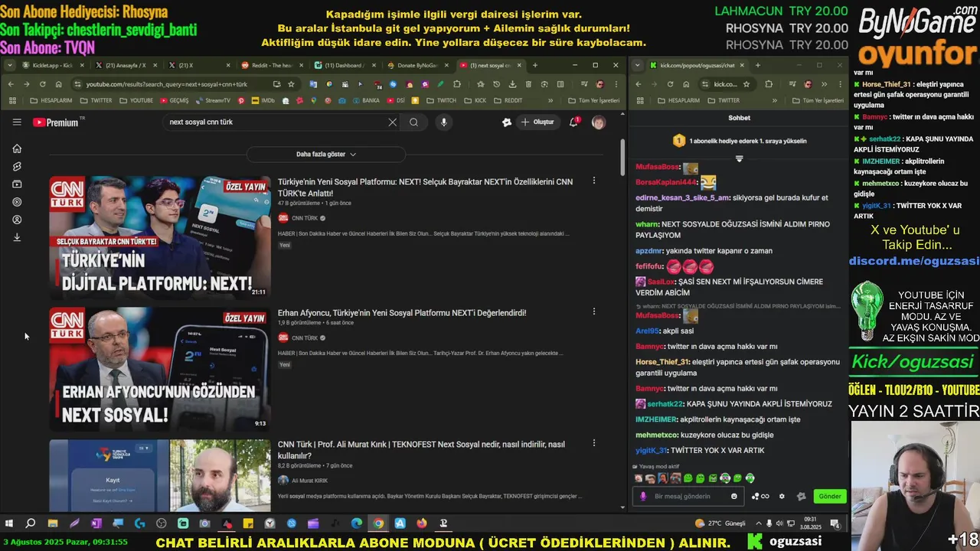Open the Erhan Afyoncu NEXT video title
This screenshot has height=551, width=980.
click(402, 313)
